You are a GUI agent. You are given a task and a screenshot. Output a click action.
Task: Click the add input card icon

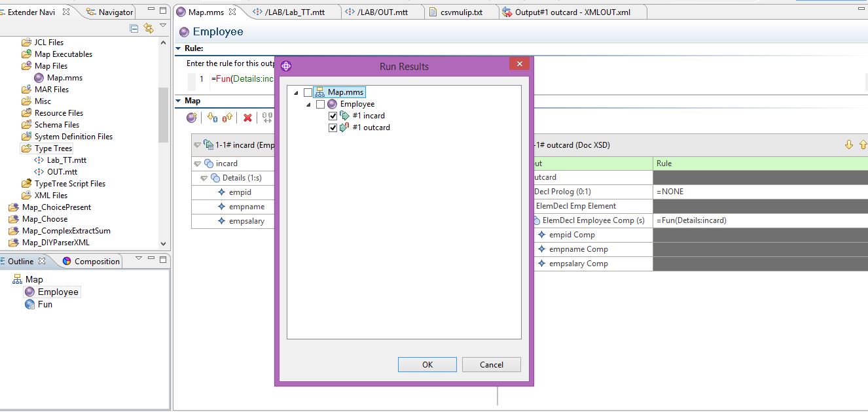click(211, 118)
